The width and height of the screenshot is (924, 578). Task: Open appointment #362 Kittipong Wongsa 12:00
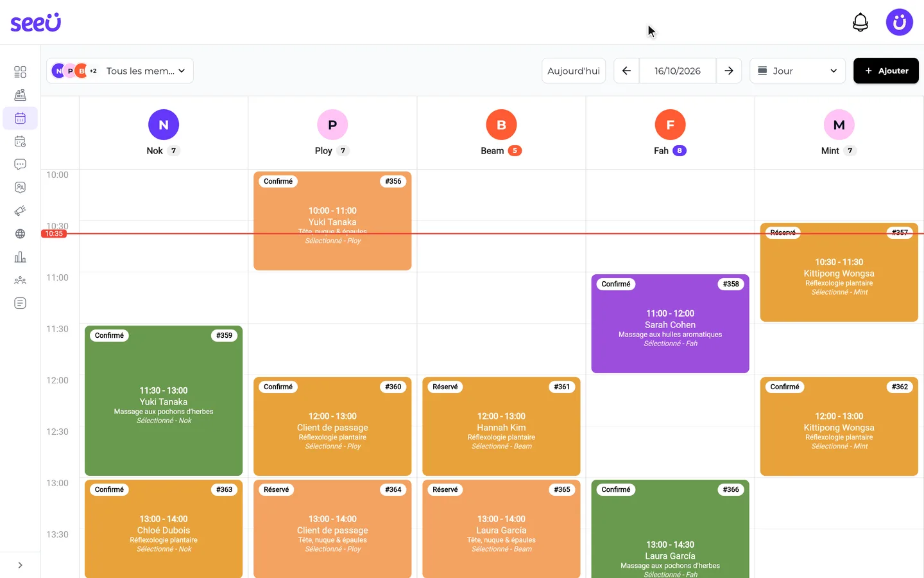839,426
